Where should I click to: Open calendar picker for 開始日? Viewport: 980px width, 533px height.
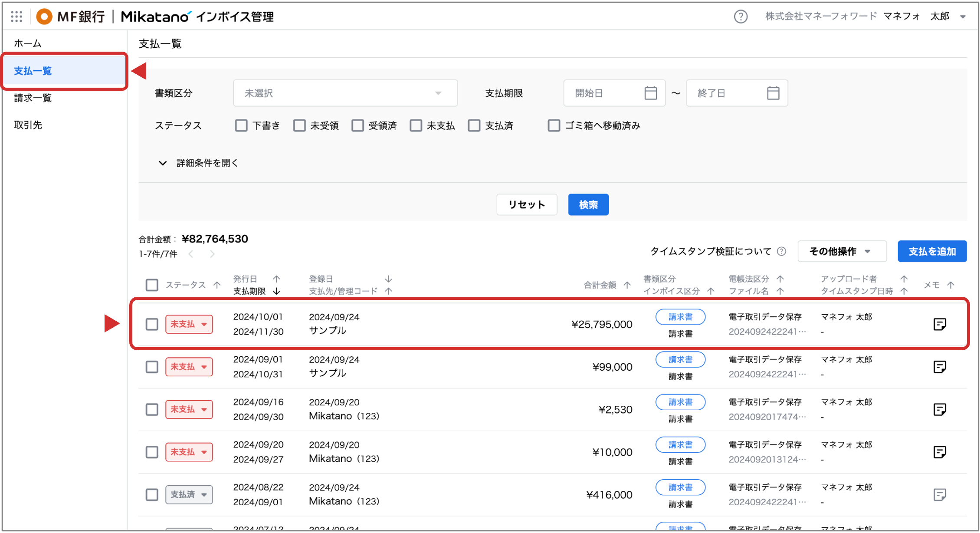(x=650, y=93)
